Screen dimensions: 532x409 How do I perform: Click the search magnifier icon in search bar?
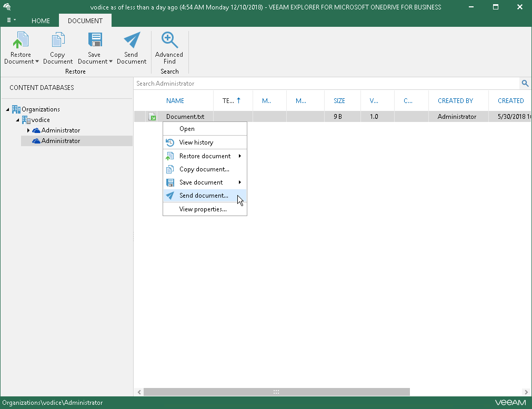coord(525,84)
